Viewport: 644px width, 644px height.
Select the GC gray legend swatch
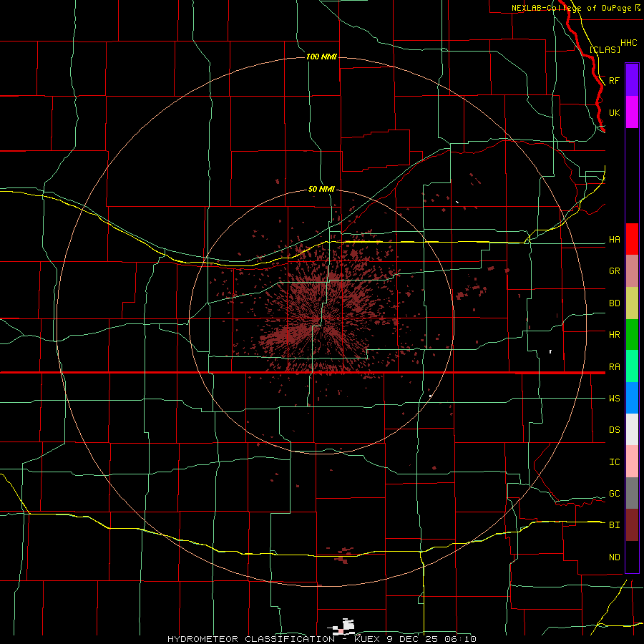tap(632, 493)
